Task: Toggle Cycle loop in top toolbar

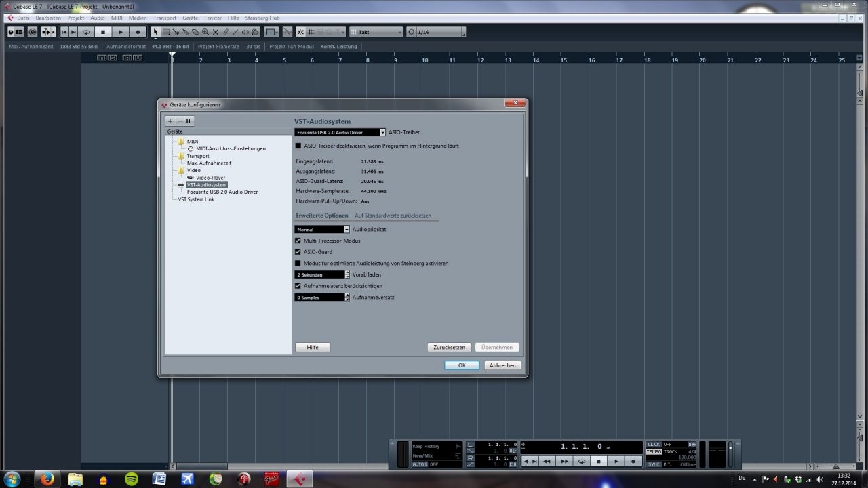Action: 86,32
